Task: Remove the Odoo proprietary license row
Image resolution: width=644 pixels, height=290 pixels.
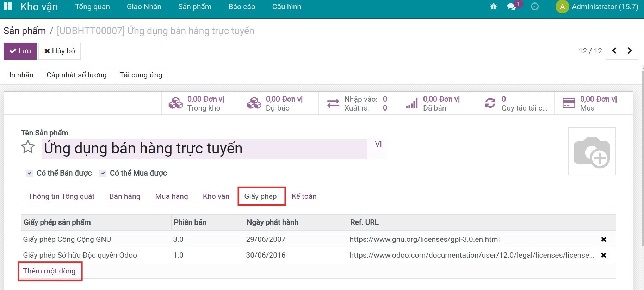Action: pos(603,255)
